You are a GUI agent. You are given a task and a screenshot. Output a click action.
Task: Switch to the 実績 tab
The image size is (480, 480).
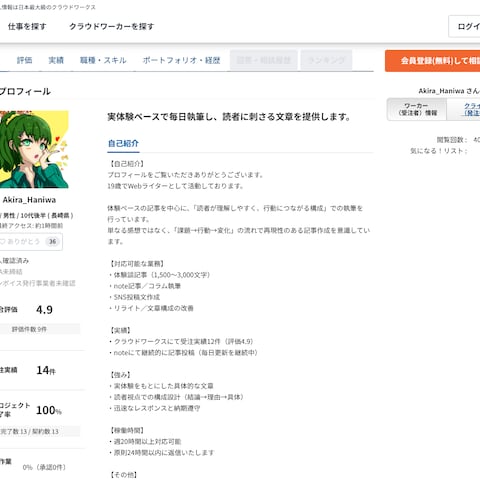[x=56, y=60]
